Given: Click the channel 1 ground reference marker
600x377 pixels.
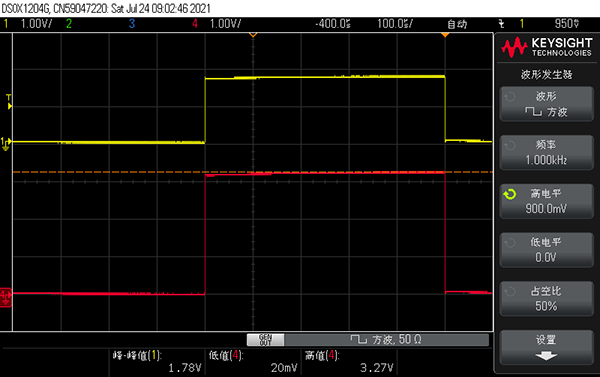Looking at the screenshot, I should click(6, 144).
